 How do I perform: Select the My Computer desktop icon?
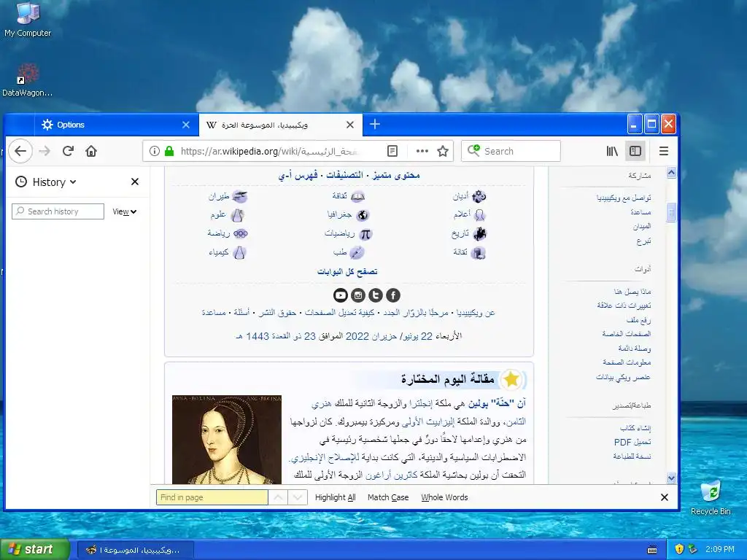click(x=28, y=20)
